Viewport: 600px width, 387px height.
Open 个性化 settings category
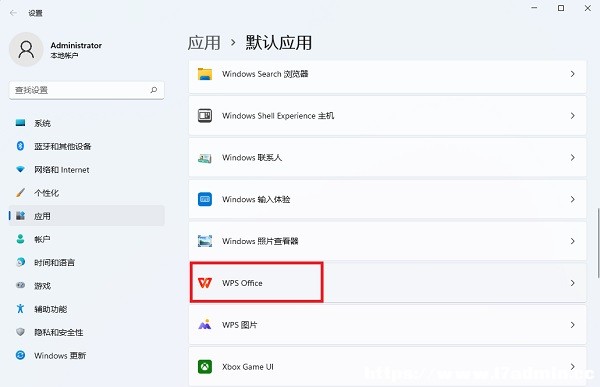[87, 193]
